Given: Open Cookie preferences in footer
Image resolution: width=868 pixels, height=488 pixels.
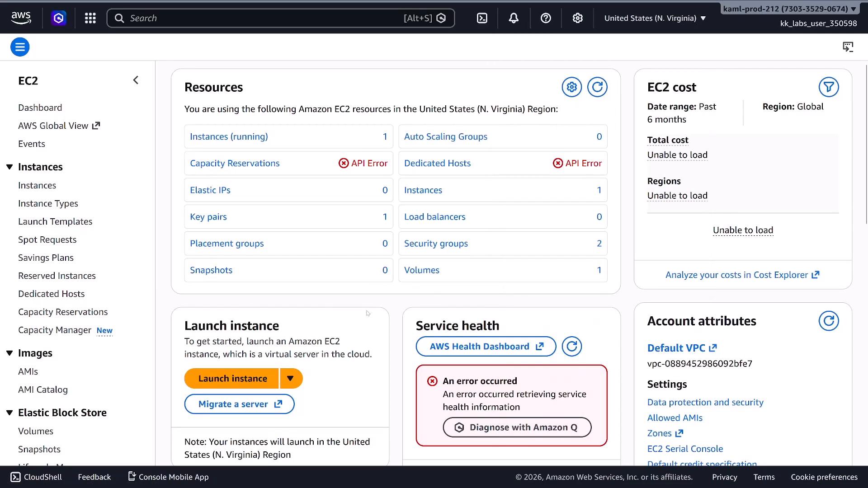Looking at the screenshot, I should pos(824,477).
